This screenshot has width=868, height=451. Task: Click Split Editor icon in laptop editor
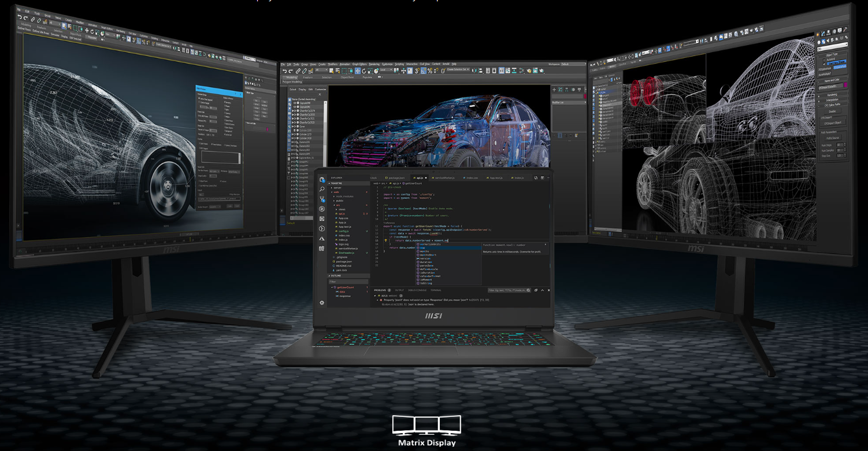coord(542,178)
